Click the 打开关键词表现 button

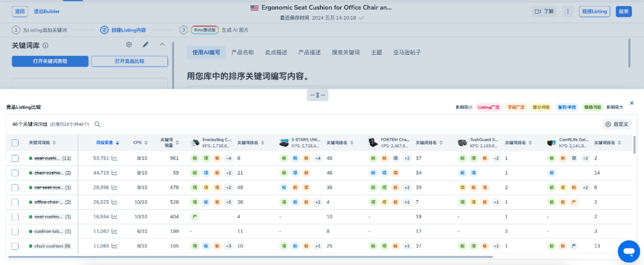pos(50,61)
